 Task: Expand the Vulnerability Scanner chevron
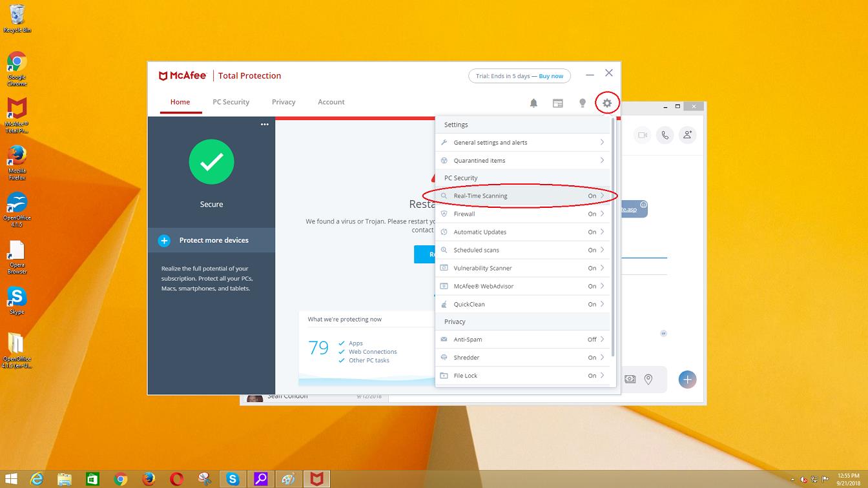coord(602,268)
